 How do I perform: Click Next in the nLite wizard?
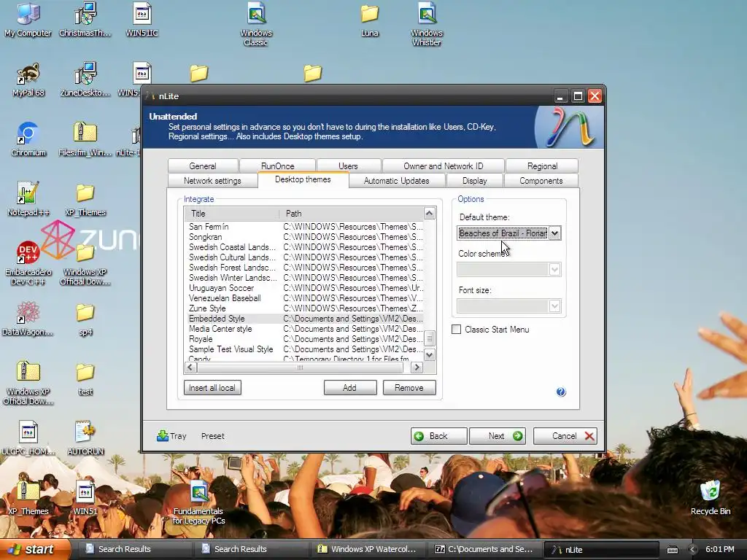(x=498, y=436)
